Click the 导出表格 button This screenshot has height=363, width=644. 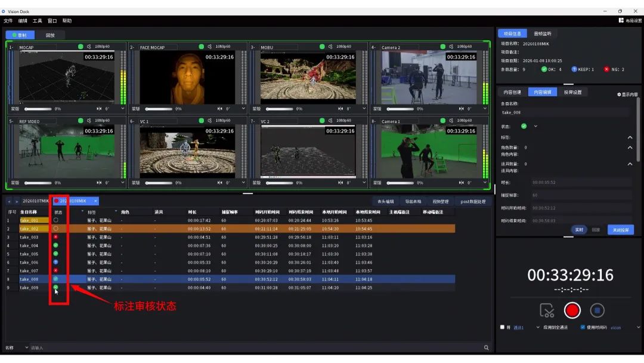click(413, 201)
